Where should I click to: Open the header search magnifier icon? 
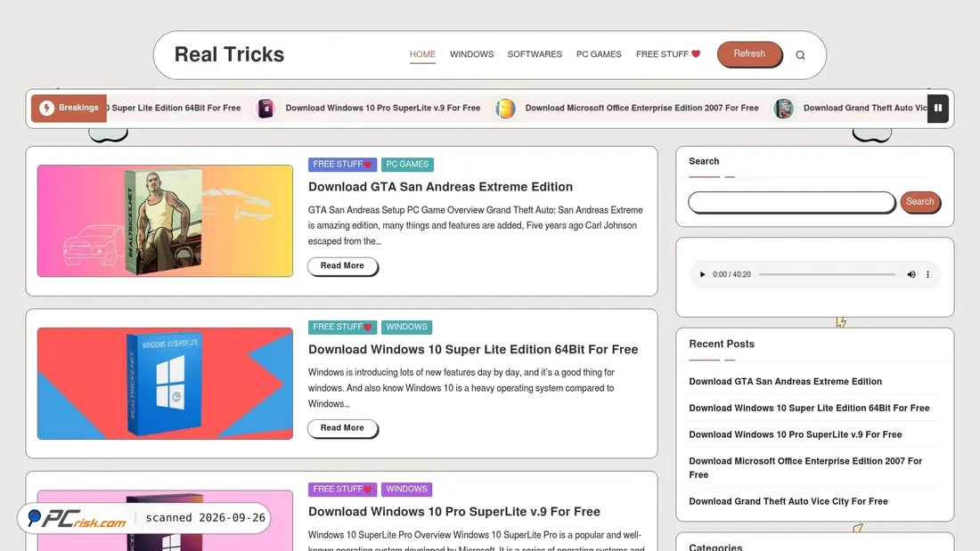click(800, 55)
